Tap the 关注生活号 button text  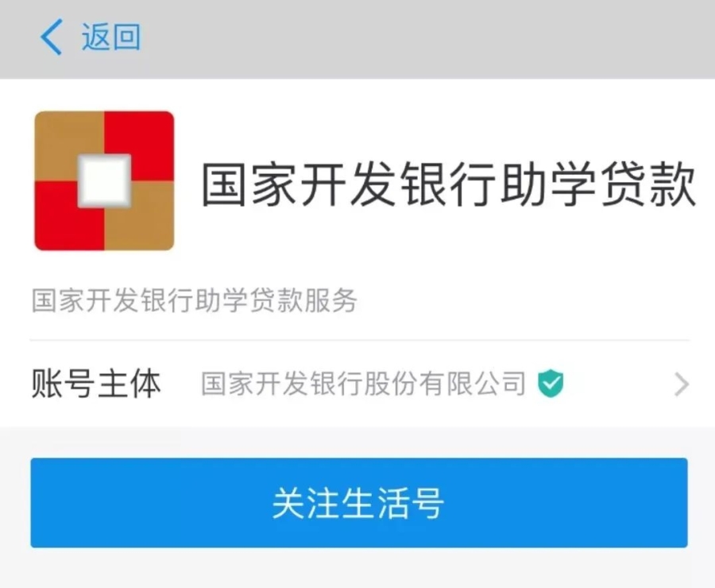[x=358, y=503]
